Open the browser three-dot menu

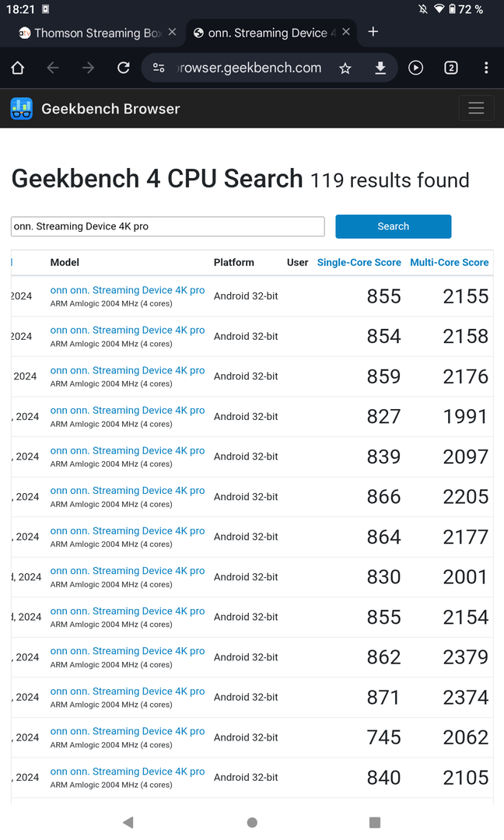tap(486, 68)
